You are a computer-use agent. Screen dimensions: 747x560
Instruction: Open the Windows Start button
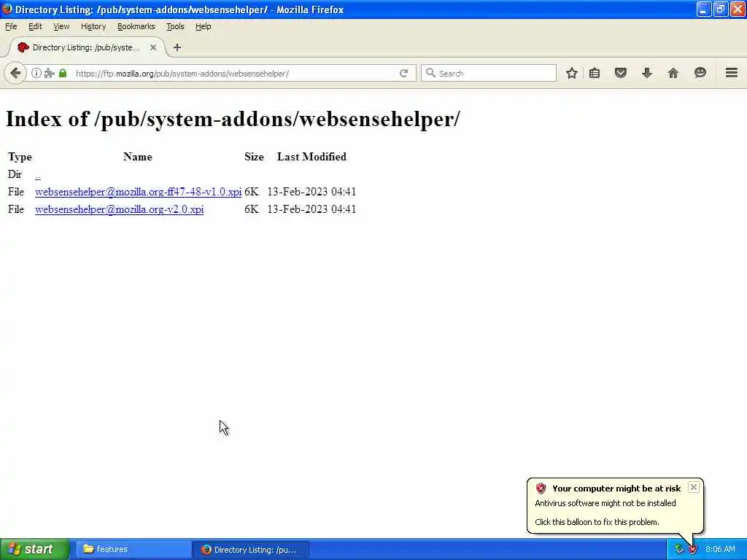coord(35,549)
